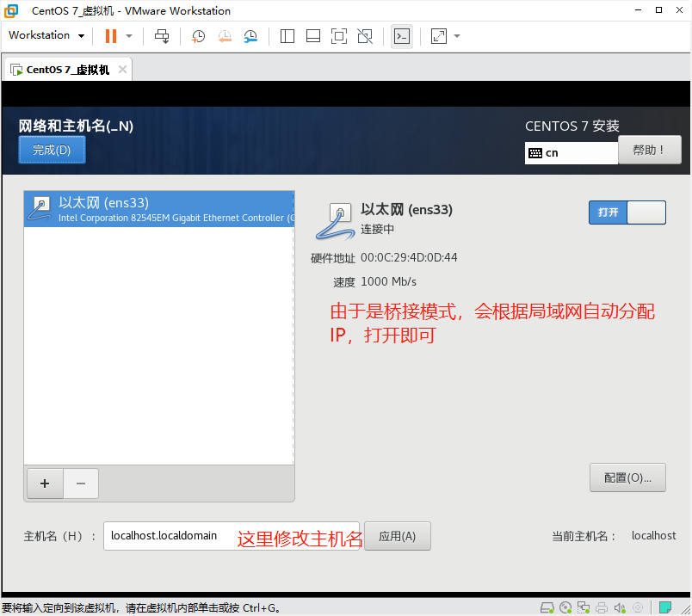Screen dimensions: 692x616
Task: Click the hardware address 00:0C:29:4D:0D:44
Action: [409, 257]
